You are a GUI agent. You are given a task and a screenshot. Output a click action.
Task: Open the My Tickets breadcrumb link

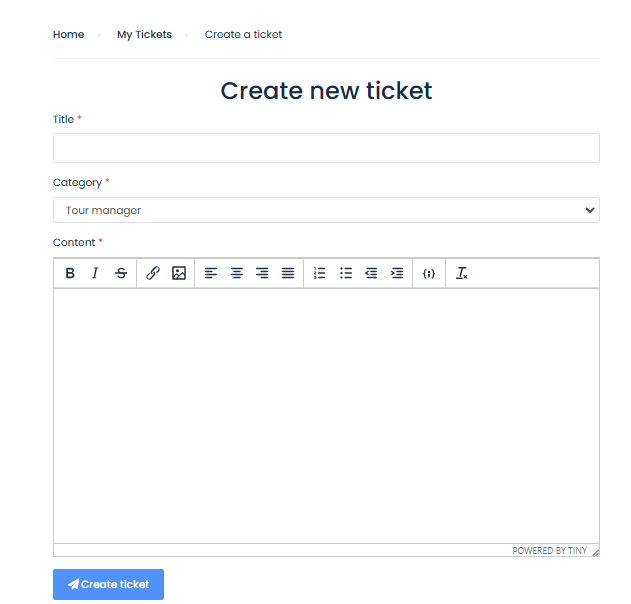[144, 35]
